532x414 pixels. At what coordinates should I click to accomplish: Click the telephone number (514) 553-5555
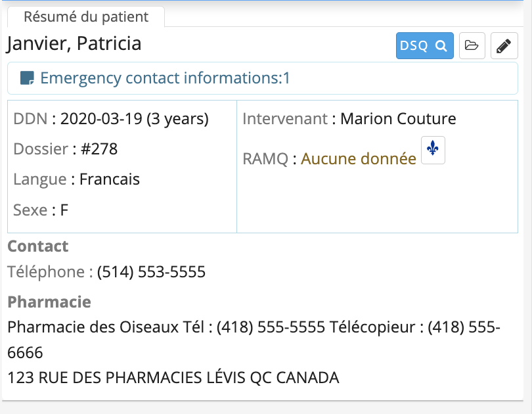[x=151, y=272]
